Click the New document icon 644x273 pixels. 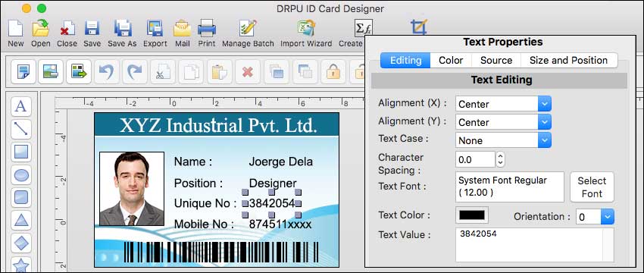[15, 29]
